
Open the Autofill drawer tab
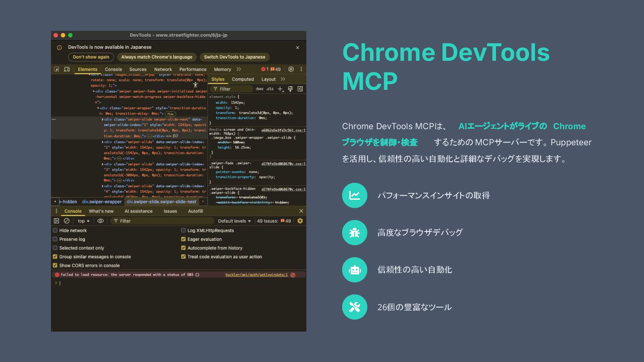click(195, 211)
